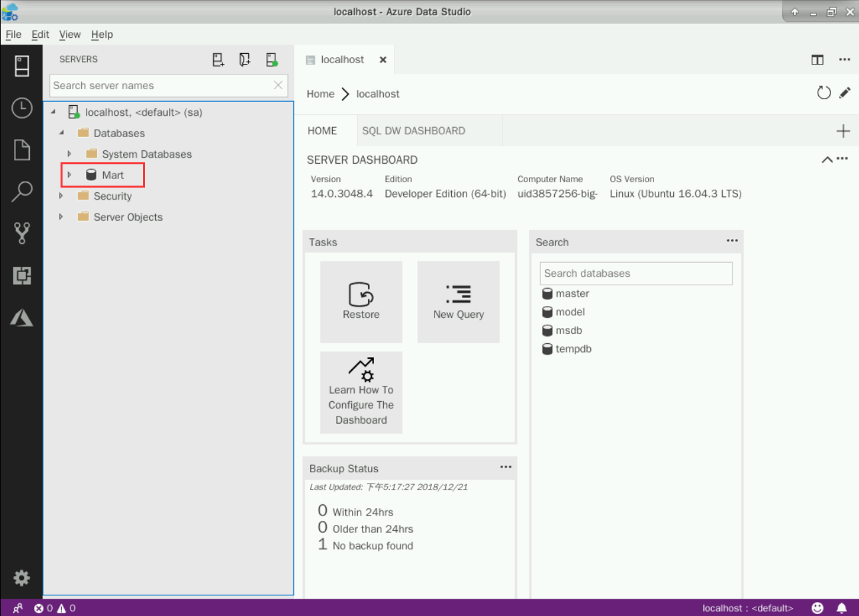
Task: Click the Restore task tile
Action: pyautogui.click(x=361, y=302)
